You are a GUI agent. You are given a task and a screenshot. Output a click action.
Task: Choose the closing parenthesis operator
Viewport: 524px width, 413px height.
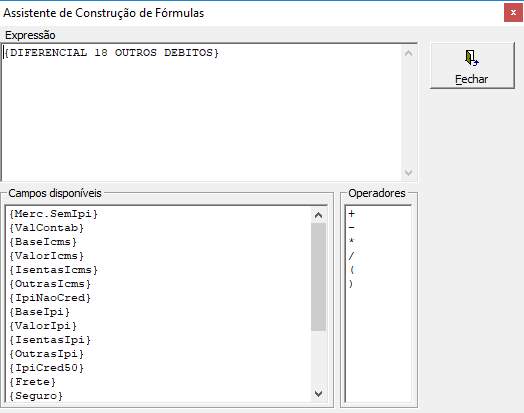(351, 284)
